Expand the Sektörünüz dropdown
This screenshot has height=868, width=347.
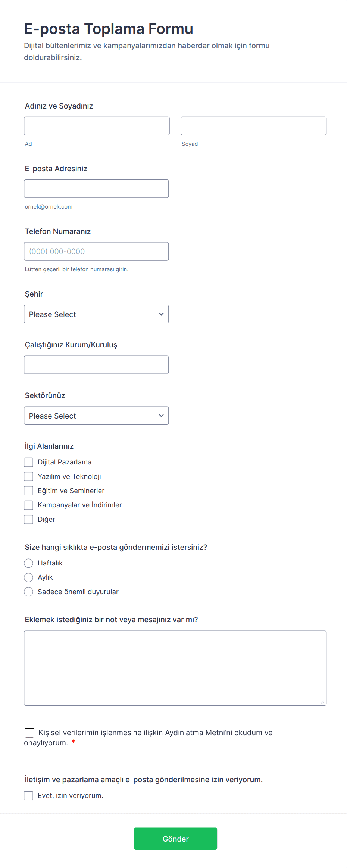coord(96,416)
